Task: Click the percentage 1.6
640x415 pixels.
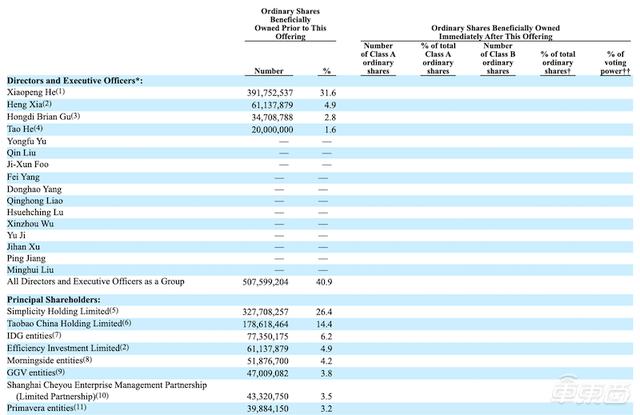Action: point(330,130)
